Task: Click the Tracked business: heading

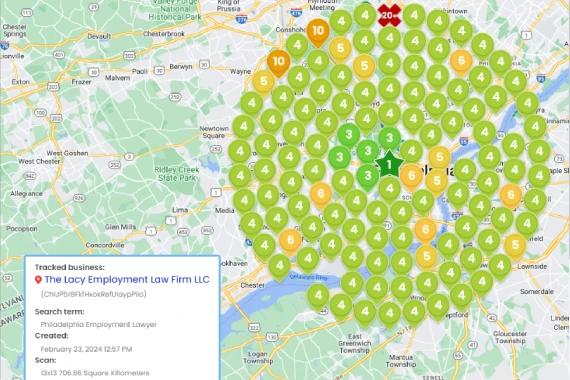Action: (x=69, y=267)
